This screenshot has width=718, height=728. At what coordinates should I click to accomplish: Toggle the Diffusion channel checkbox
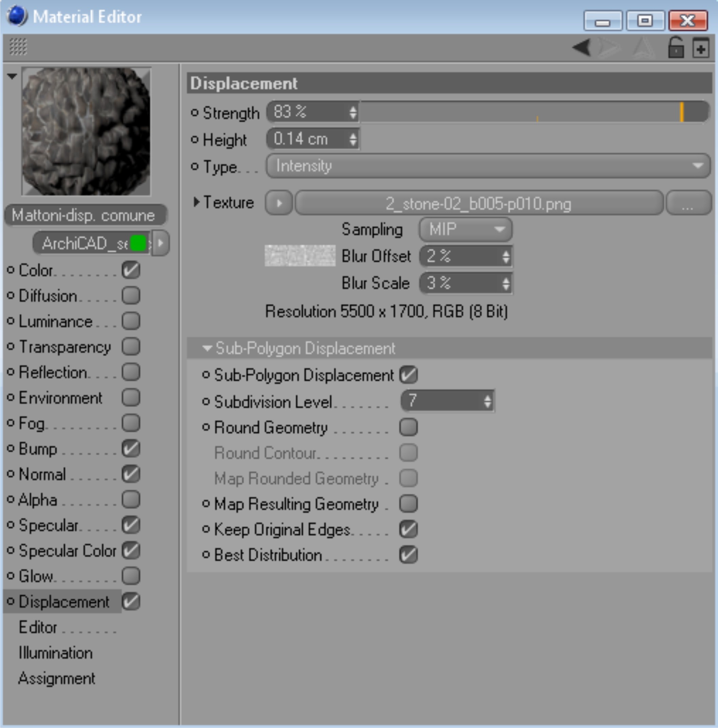pos(131,295)
